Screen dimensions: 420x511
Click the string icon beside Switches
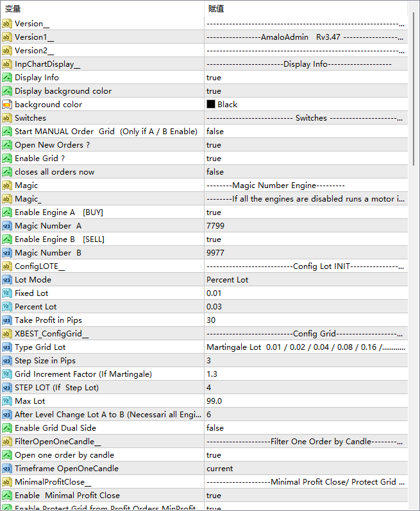pyautogui.click(x=7, y=118)
